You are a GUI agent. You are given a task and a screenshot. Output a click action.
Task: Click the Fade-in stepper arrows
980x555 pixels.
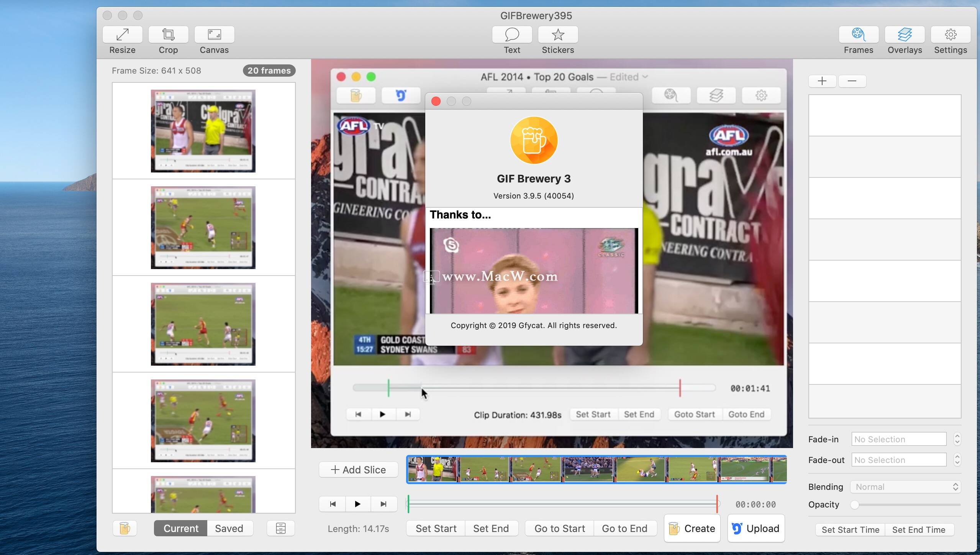pyautogui.click(x=957, y=439)
